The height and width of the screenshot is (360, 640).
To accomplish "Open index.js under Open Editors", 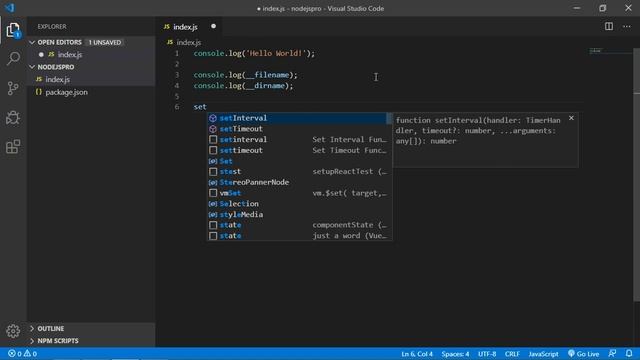I will [70, 55].
